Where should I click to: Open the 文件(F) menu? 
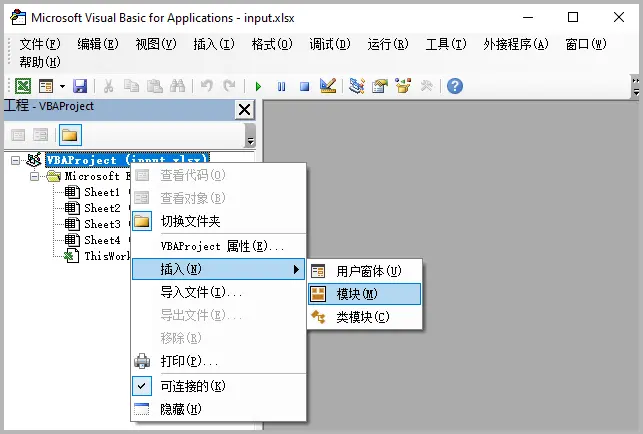[40, 44]
